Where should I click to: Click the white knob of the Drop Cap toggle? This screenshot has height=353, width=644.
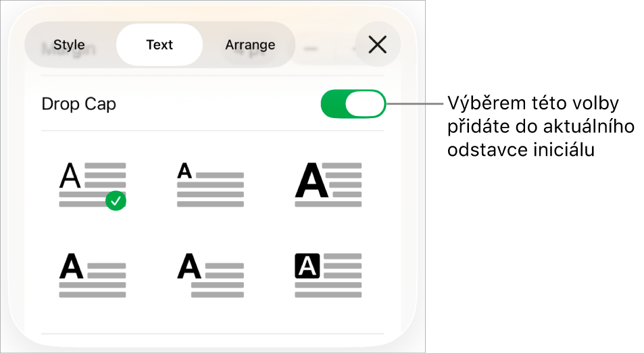(x=365, y=105)
